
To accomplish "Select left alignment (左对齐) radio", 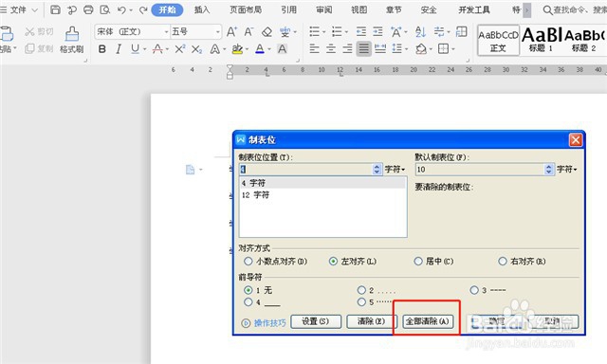I will [x=333, y=262].
